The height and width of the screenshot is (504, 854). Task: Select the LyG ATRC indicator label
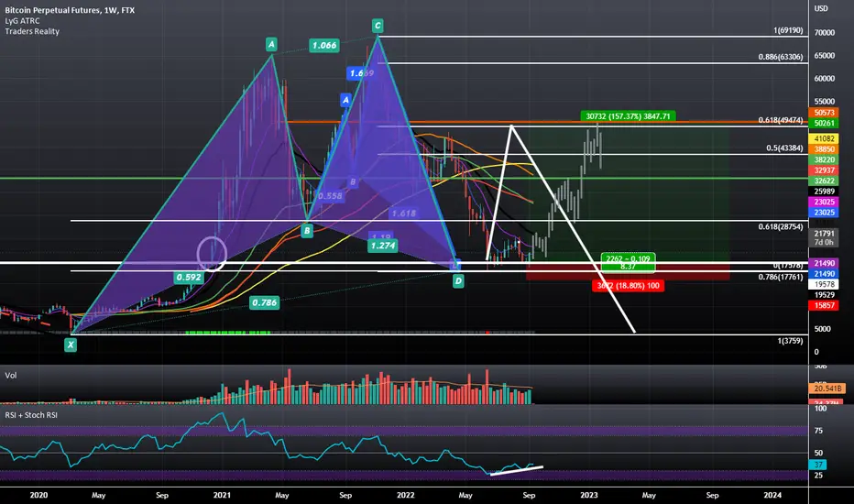(x=22, y=21)
